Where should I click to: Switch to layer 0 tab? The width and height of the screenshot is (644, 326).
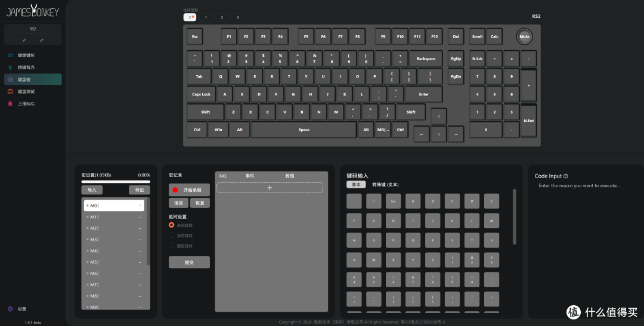click(x=190, y=17)
